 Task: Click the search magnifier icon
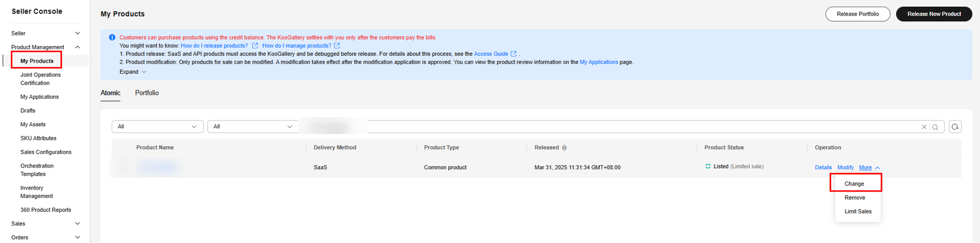tap(935, 127)
